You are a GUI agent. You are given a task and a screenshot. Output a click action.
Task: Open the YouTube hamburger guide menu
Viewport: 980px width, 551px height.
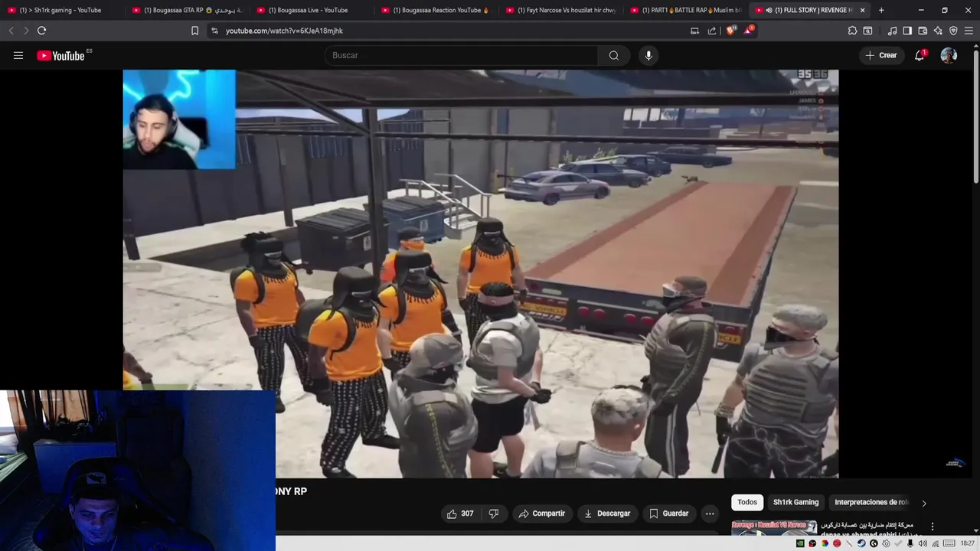tap(18, 55)
